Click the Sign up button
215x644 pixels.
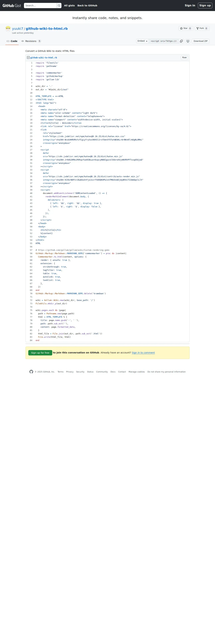tap(205, 6)
